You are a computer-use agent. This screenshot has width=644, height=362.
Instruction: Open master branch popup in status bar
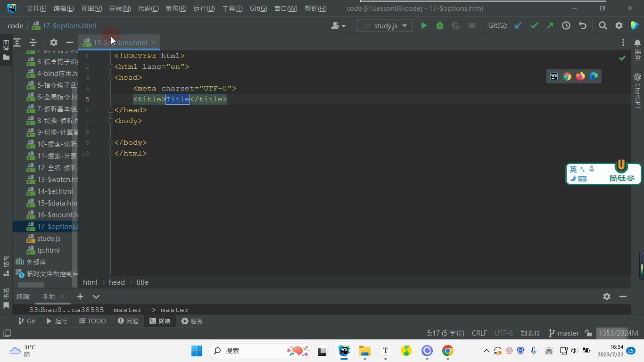click(564, 333)
